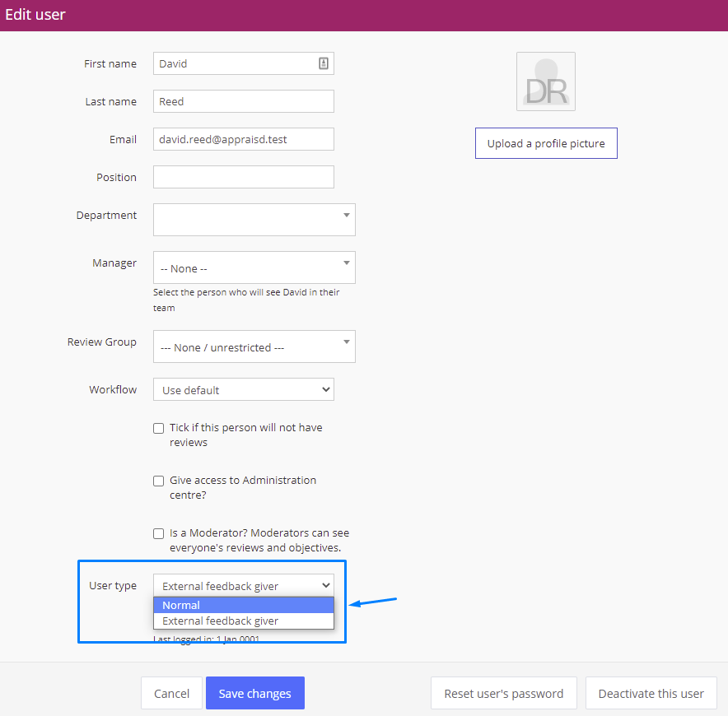728x716 pixels.
Task: Open the Manager dropdown arrow
Action: click(347, 263)
